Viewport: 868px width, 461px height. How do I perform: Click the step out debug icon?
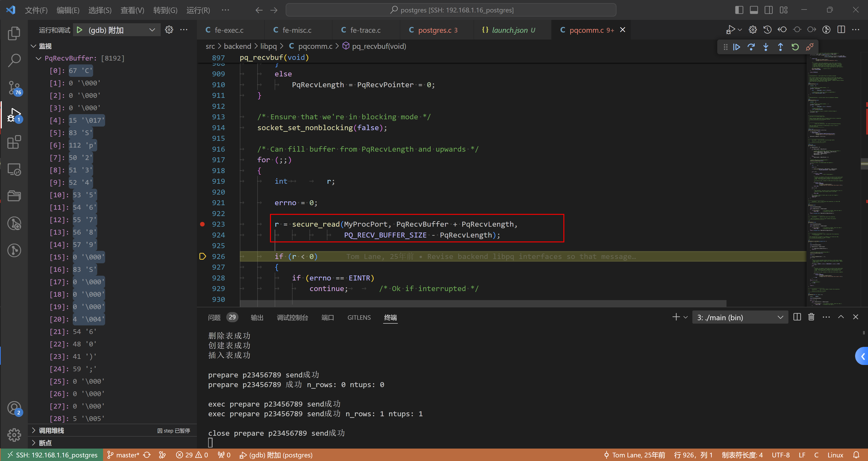pos(780,47)
